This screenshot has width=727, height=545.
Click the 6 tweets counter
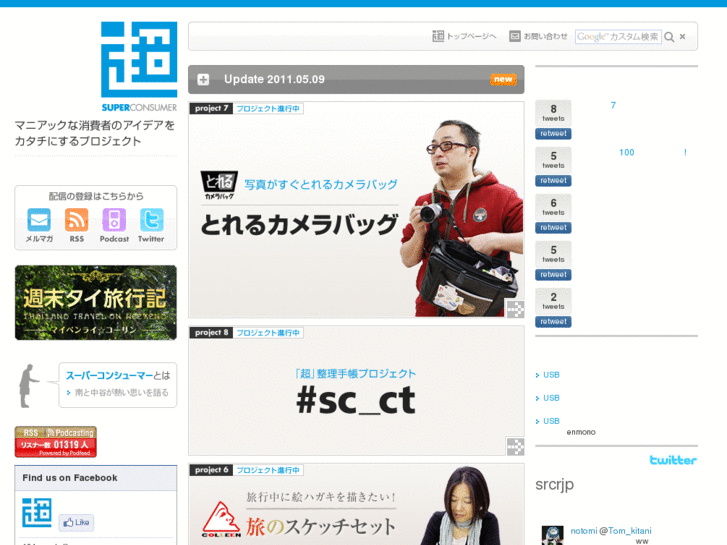553,207
